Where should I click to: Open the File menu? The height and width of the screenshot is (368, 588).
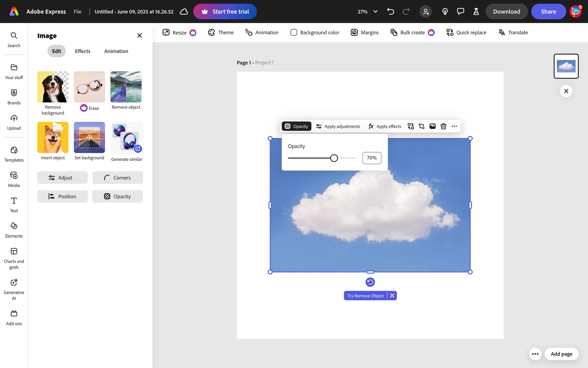point(77,12)
